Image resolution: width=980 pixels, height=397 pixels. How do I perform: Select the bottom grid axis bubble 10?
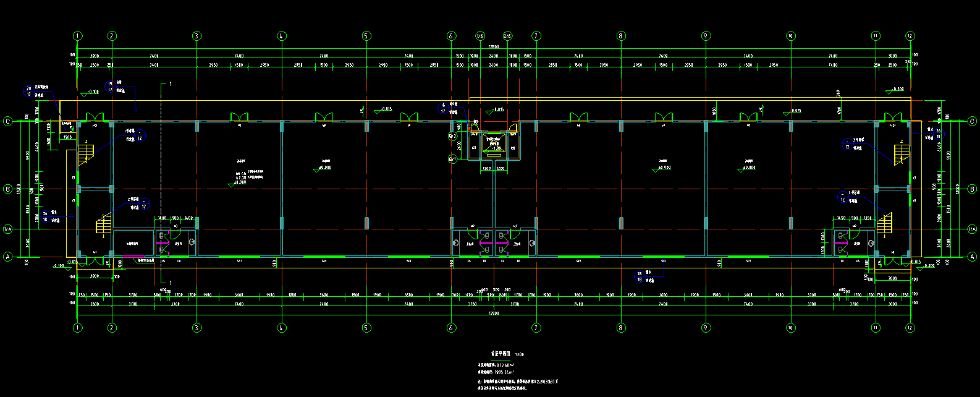tap(790, 327)
